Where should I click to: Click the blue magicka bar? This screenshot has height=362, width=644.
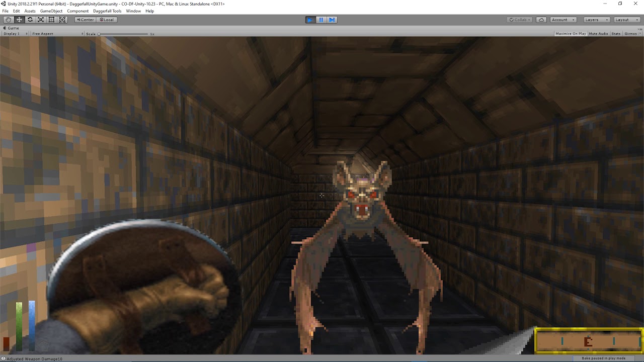click(x=32, y=325)
